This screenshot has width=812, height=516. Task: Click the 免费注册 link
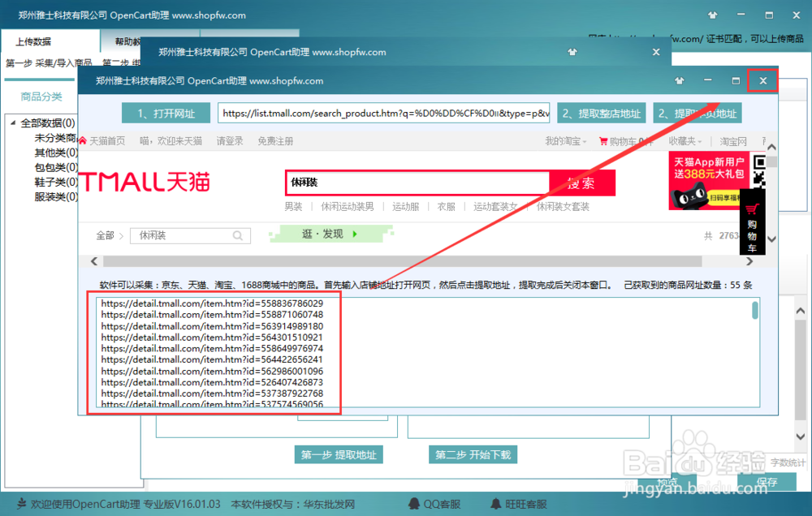pyautogui.click(x=275, y=141)
